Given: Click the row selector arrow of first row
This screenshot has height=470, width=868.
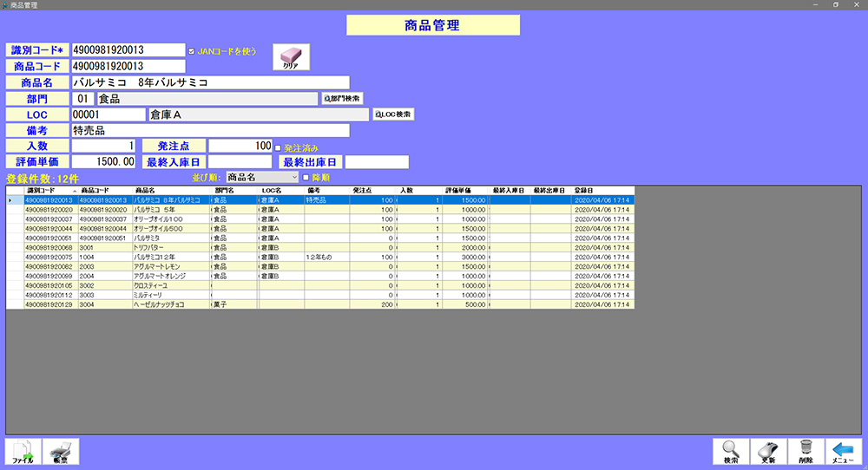Looking at the screenshot, I should pyautogui.click(x=15, y=200).
